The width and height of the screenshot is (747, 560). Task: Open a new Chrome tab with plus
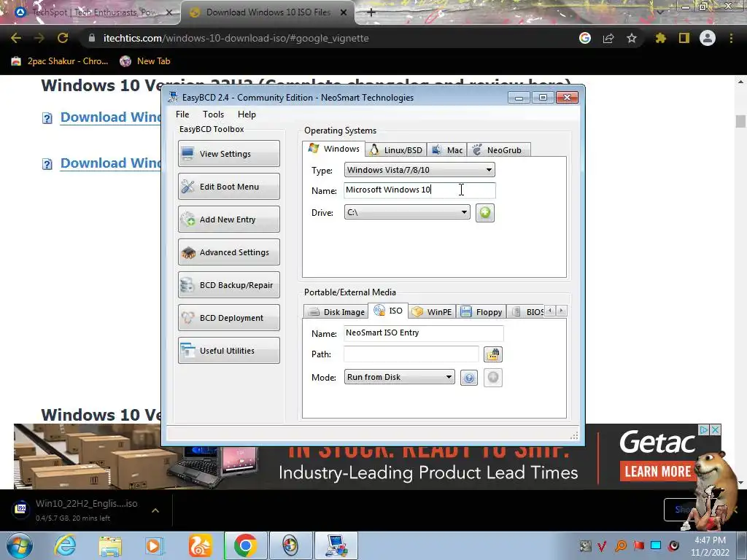371,12
